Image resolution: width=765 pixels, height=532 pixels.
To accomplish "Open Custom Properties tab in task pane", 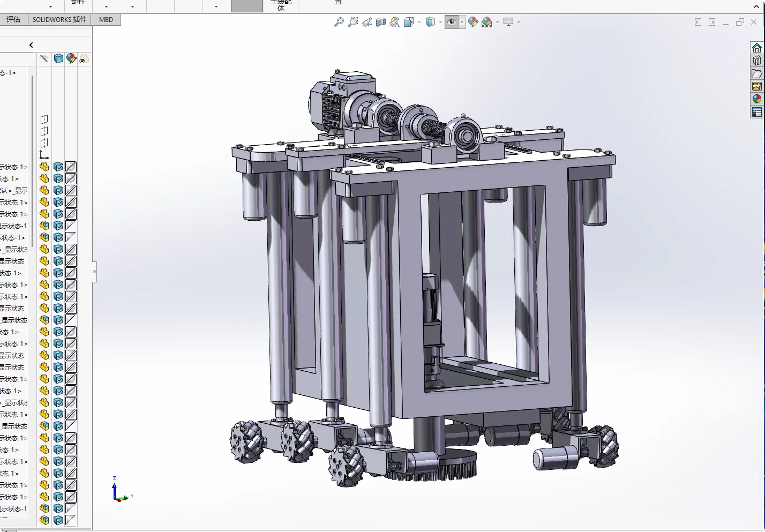I will 757,112.
